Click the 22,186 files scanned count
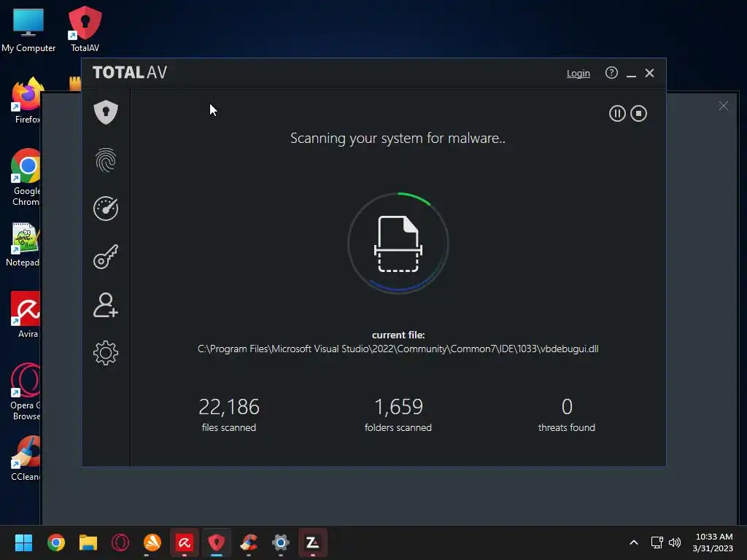Screen dimensions: 747x560 [228, 407]
